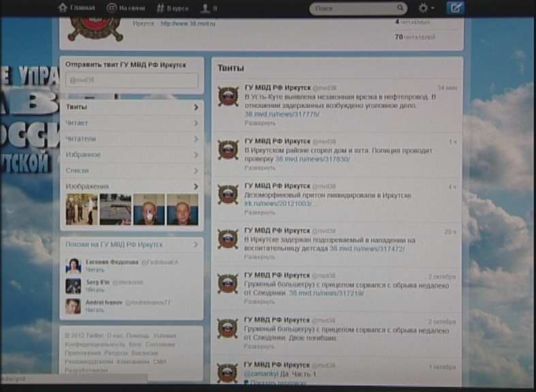This screenshot has height=392, width=536.
Task: Click the 70 читателей counter
Action: [x=415, y=37]
